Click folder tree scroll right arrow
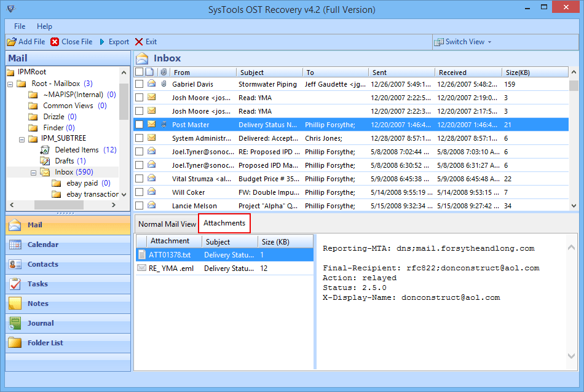The width and height of the screenshot is (584, 392). 114,205
